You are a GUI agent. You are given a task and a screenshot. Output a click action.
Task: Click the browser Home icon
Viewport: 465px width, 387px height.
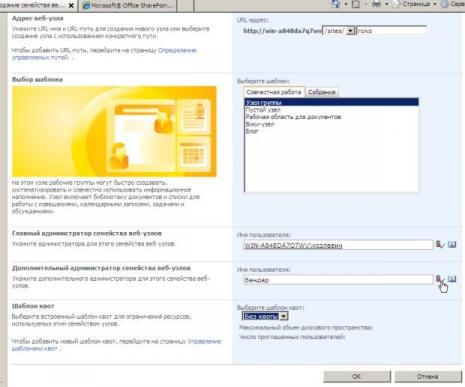point(336,4)
